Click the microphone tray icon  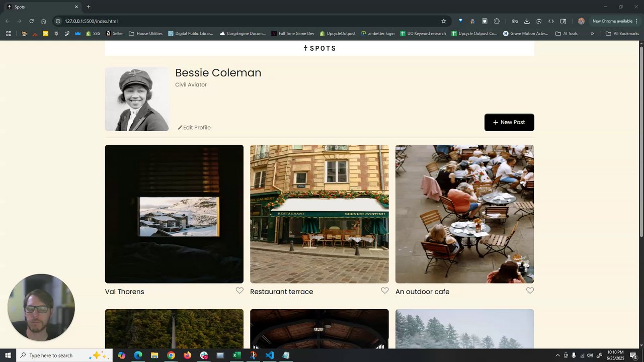tap(574, 355)
